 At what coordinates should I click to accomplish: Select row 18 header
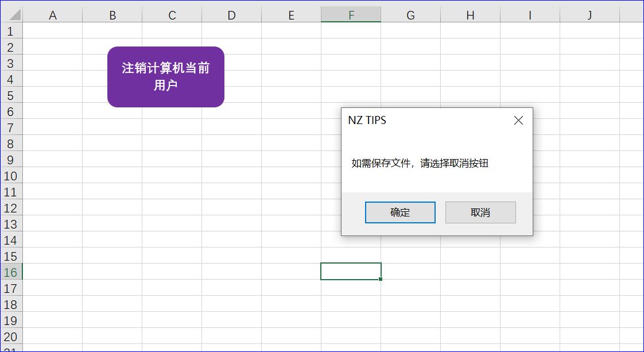pos(11,304)
